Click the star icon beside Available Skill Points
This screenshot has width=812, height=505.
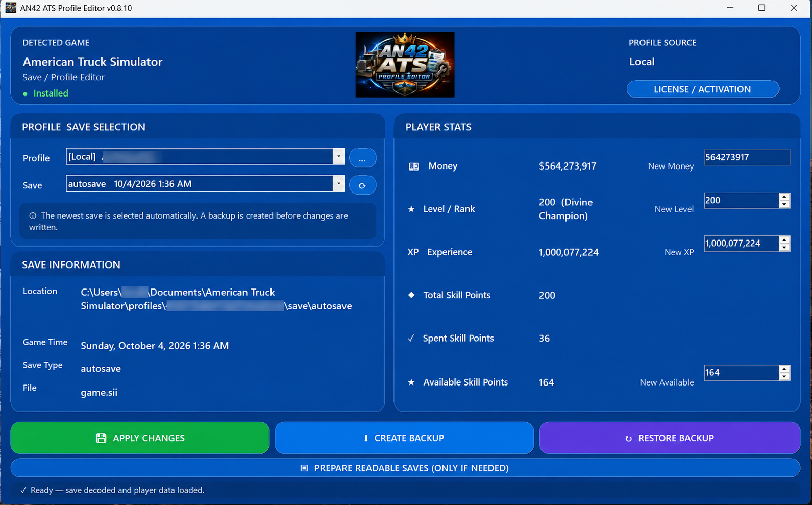point(411,382)
